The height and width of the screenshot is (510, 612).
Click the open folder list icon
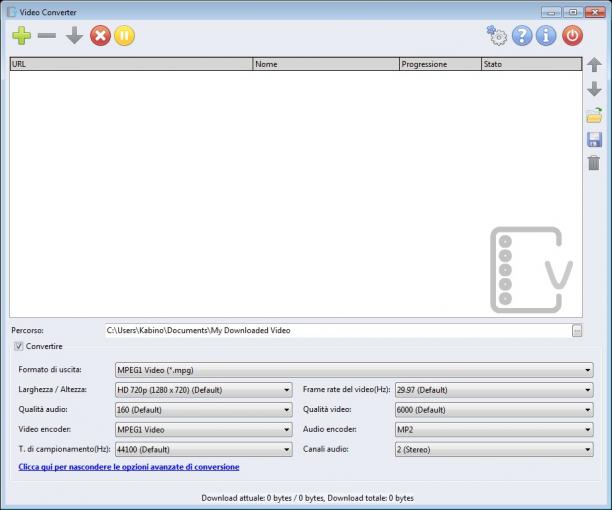pos(594,115)
